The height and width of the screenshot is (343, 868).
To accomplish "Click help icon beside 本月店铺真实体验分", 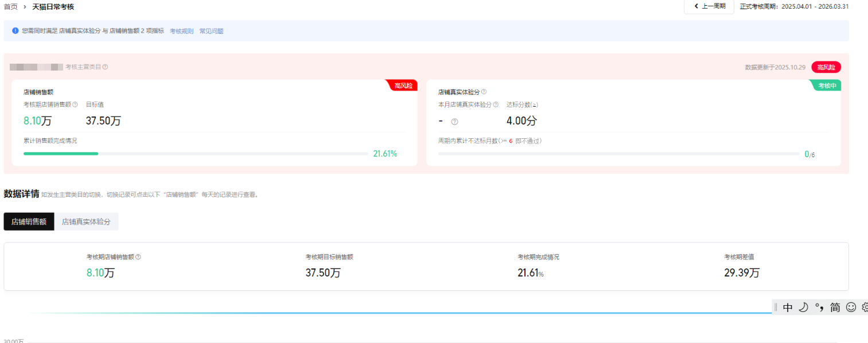I will (496, 105).
